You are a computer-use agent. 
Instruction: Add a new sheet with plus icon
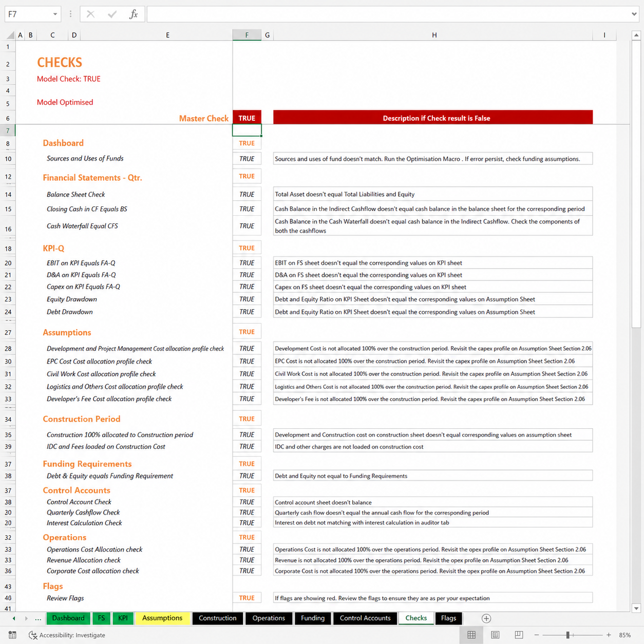[x=486, y=618]
